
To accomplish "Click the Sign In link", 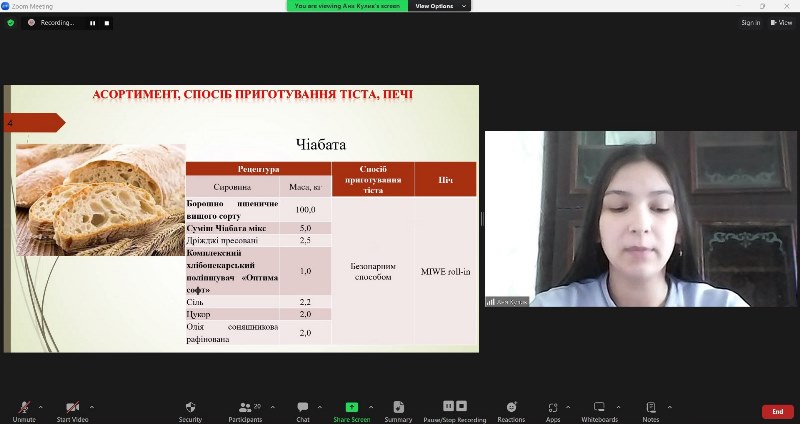I will coord(751,23).
